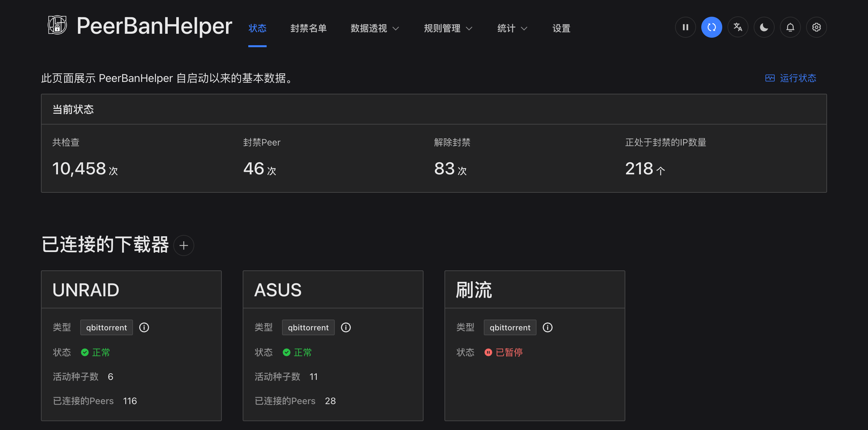
Task: Open settings via the gear icon
Action: 817,27
